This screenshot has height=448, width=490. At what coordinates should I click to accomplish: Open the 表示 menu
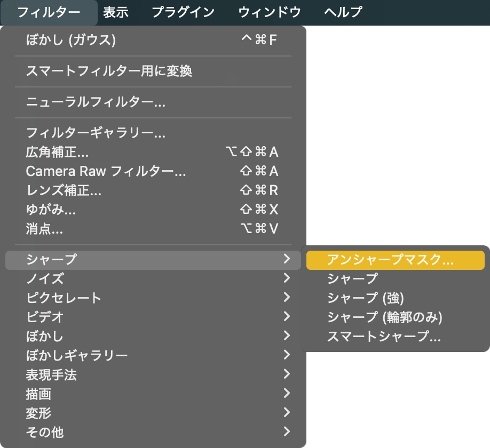coord(116,12)
